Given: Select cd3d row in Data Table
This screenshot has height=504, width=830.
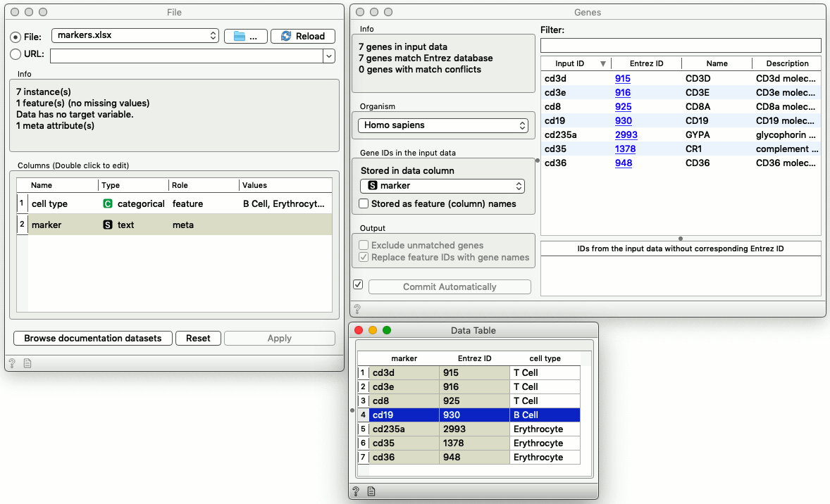Looking at the screenshot, I should pos(469,372).
